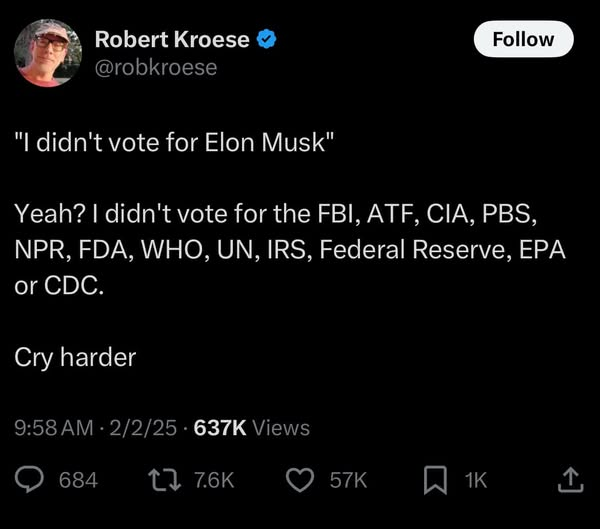View the 637K Views analytics
This screenshot has width=600, height=529.
click(x=251, y=428)
